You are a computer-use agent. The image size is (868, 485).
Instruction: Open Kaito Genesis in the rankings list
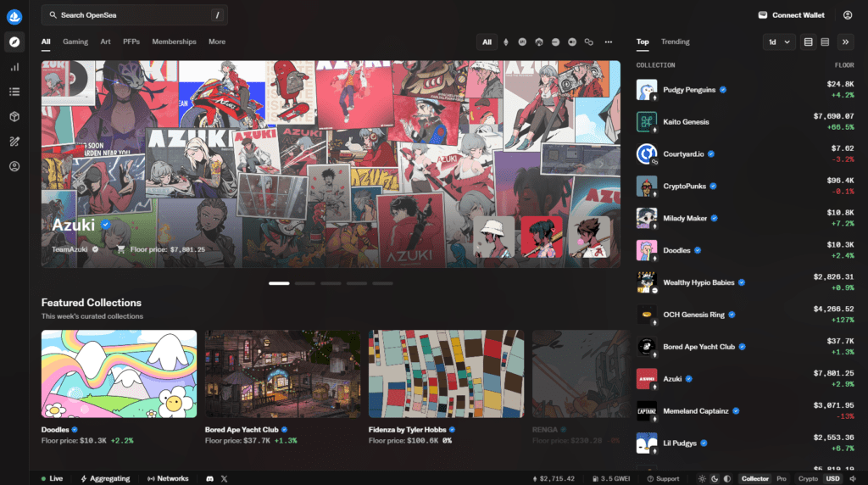pyautogui.click(x=745, y=122)
